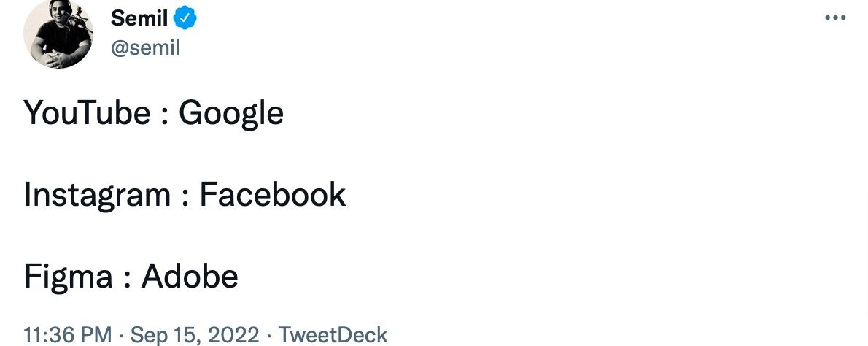
Task: Click the word Figma in the tweet
Action: coord(68,277)
